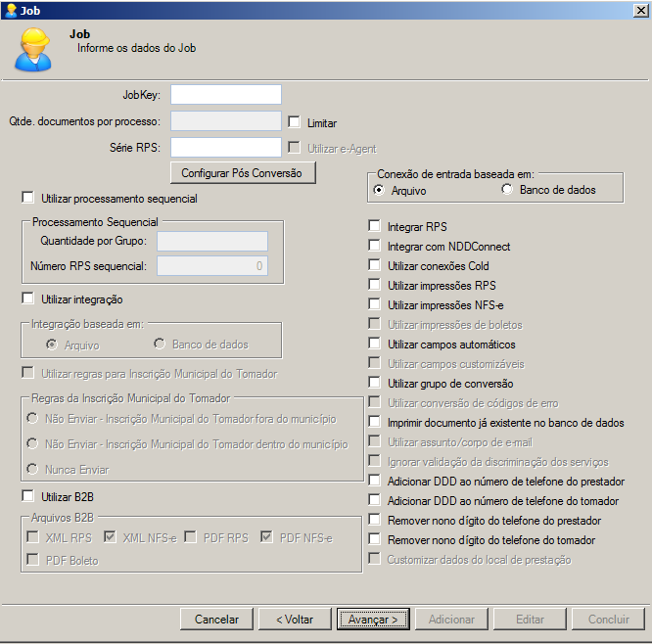Enable Utilizar impressões RPS
Image resolution: width=652 pixels, height=644 pixels.
coord(374,285)
